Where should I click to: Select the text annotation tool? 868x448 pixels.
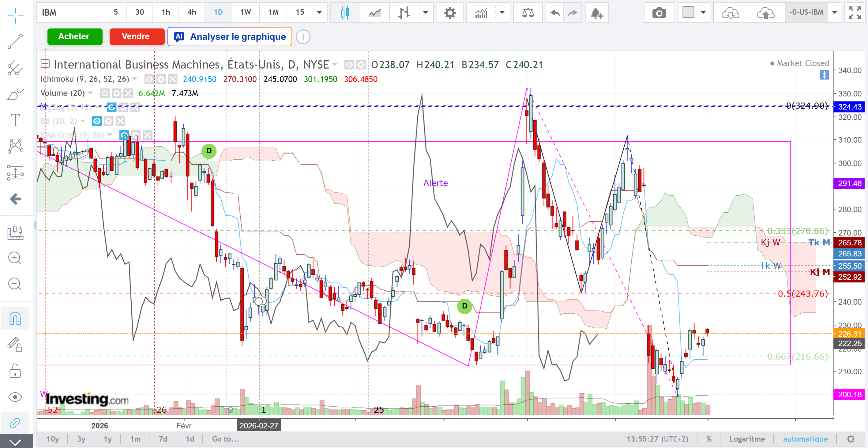15,120
